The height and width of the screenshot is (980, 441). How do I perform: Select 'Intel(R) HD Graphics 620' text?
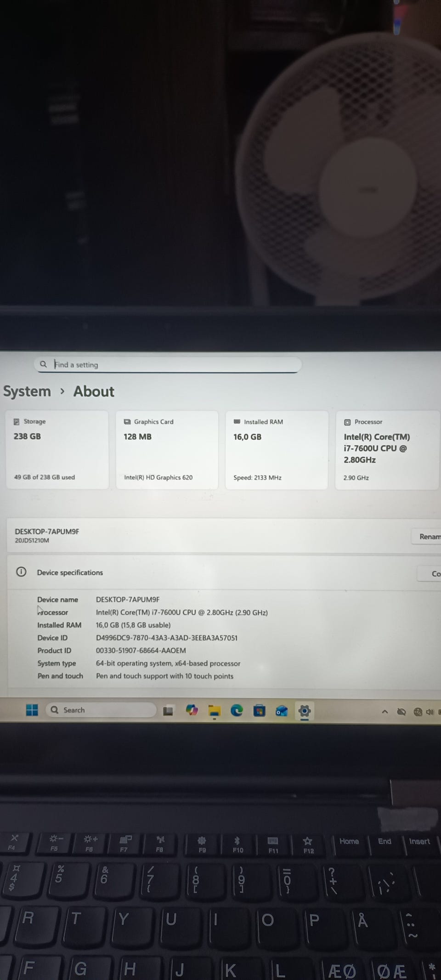pos(158,477)
